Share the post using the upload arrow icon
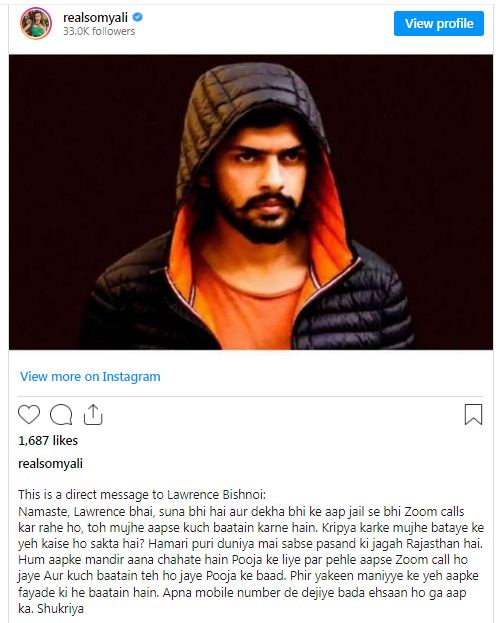Image resolution: width=496 pixels, height=623 pixels. (x=93, y=415)
